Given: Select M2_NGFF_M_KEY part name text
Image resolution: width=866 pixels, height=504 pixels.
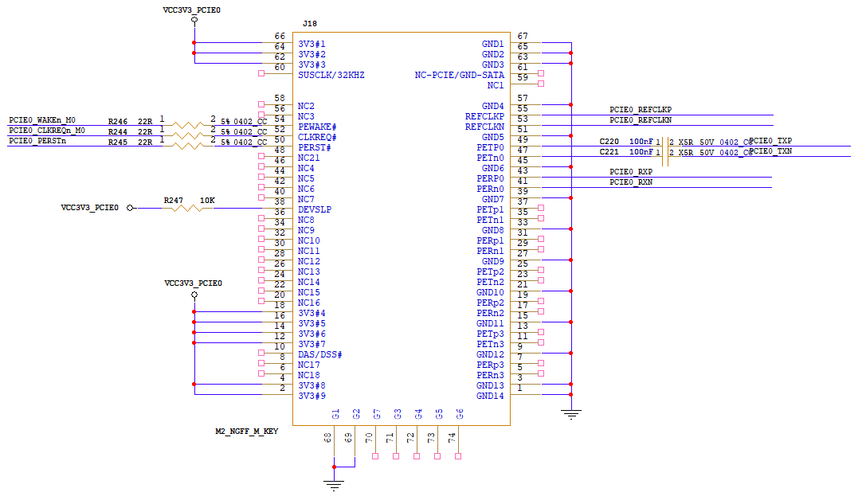Looking at the screenshot, I should 247,431.
